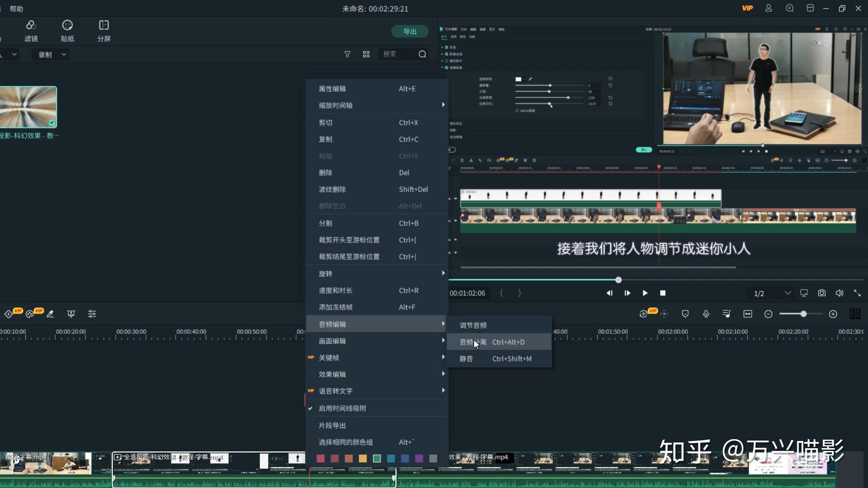Image resolution: width=868 pixels, height=488 pixels.
Task: Expand 效果编辑 submenu
Action: click(x=377, y=374)
